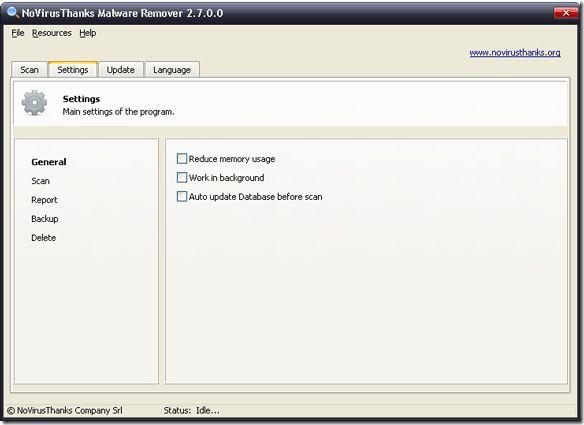Image resolution: width=584 pixels, height=425 pixels.
Task: Open Delete settings category
Action: point(44,238)
